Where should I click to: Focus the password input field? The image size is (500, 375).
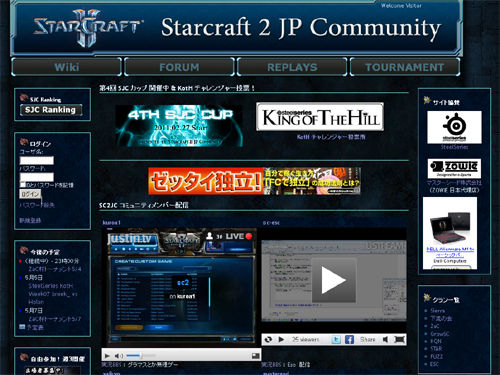(x=37, y=177)
